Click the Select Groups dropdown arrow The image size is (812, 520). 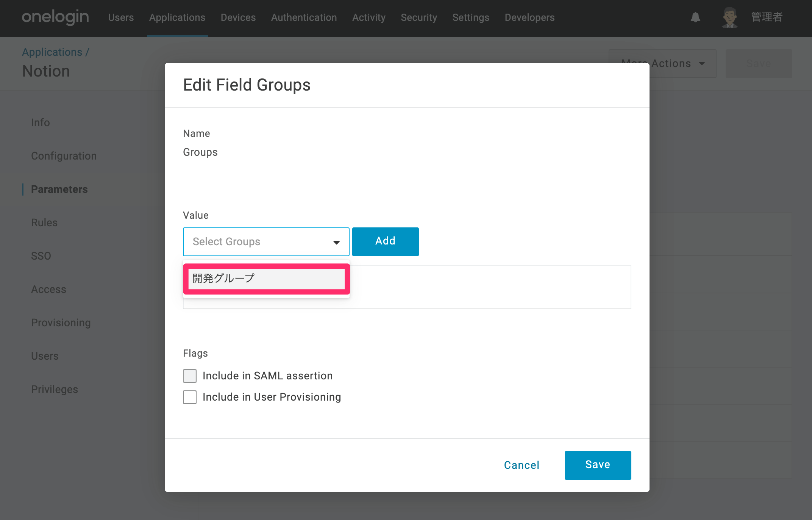336,242
